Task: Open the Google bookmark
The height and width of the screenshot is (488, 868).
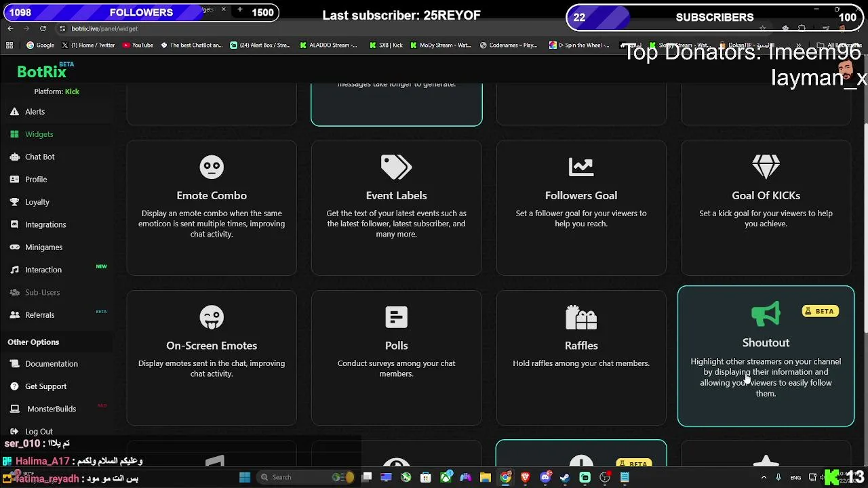Action: pyautogui.click(x=41, y=45)
